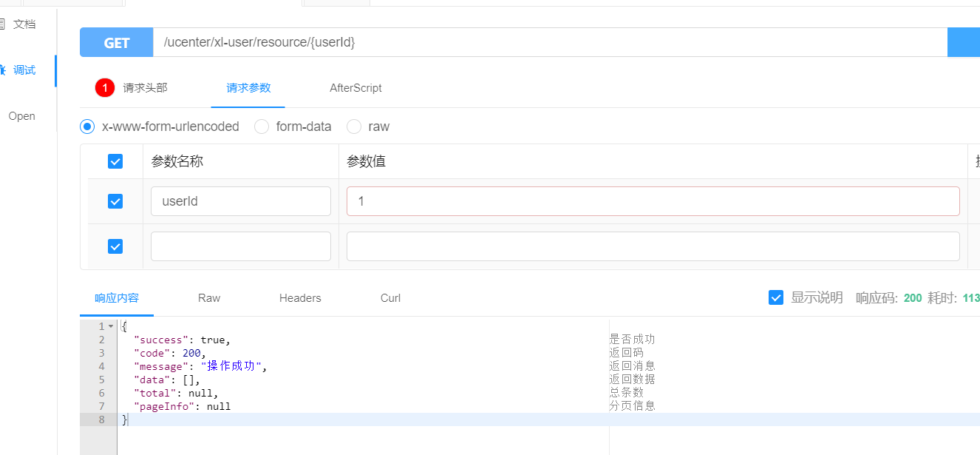Image resolution: width=980 pixels, height=455 pixels.
Task: Click the "data": [] line in response
Action: pyautogui.click(x=166, y=380)
